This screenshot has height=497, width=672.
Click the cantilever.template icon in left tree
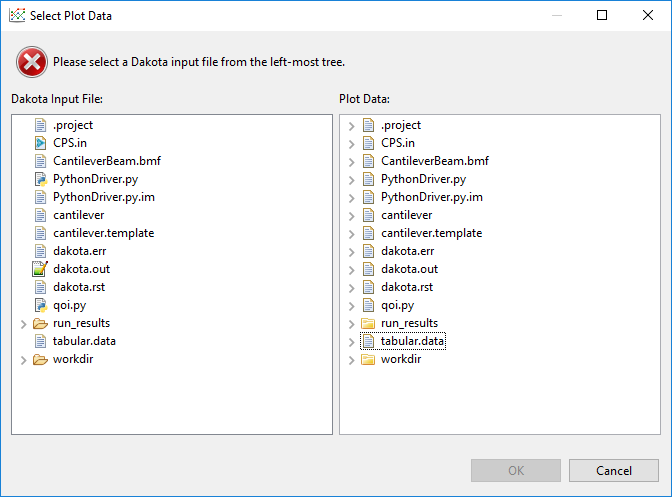[40, 233]
